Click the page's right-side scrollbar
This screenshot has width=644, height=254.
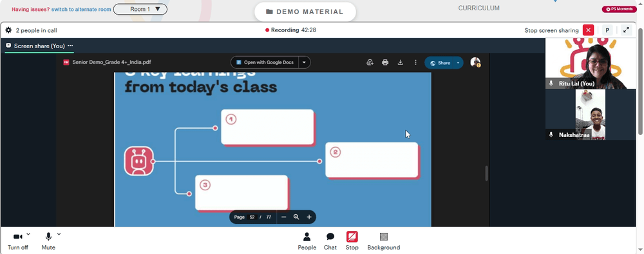[641, 81]
